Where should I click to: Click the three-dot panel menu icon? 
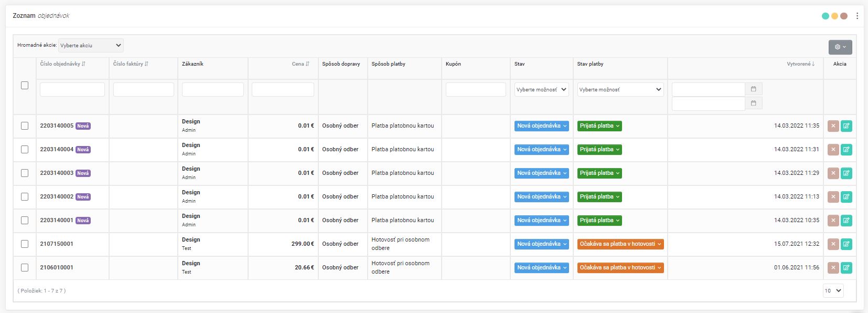(x=857, y=16)
